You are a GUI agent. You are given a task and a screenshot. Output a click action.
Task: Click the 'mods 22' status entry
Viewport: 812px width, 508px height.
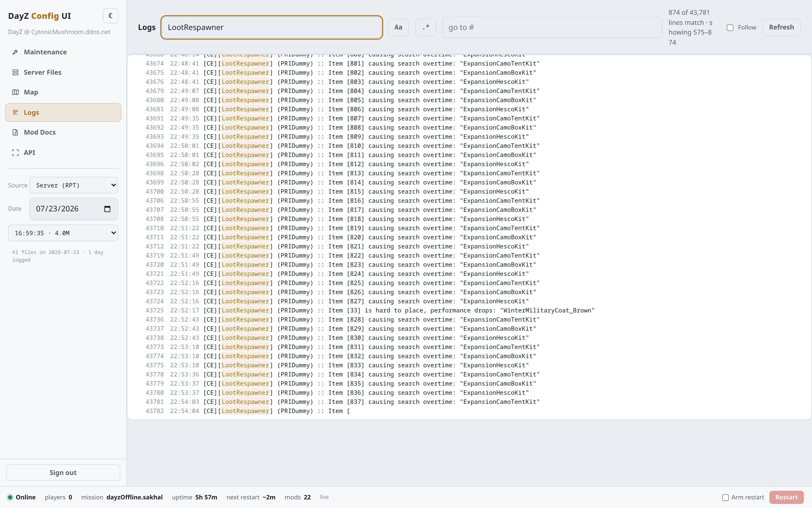[298, 497]
